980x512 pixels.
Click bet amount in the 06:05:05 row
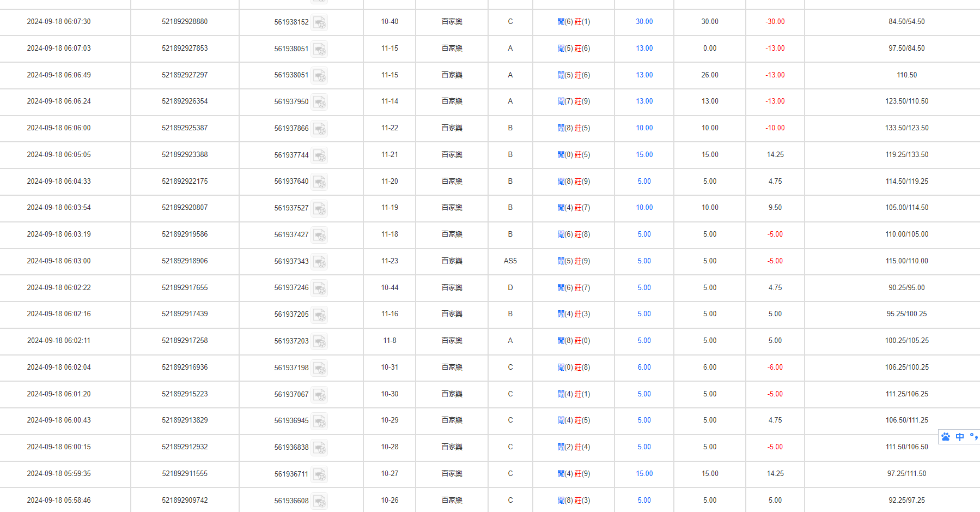click(x=644, y=155)
